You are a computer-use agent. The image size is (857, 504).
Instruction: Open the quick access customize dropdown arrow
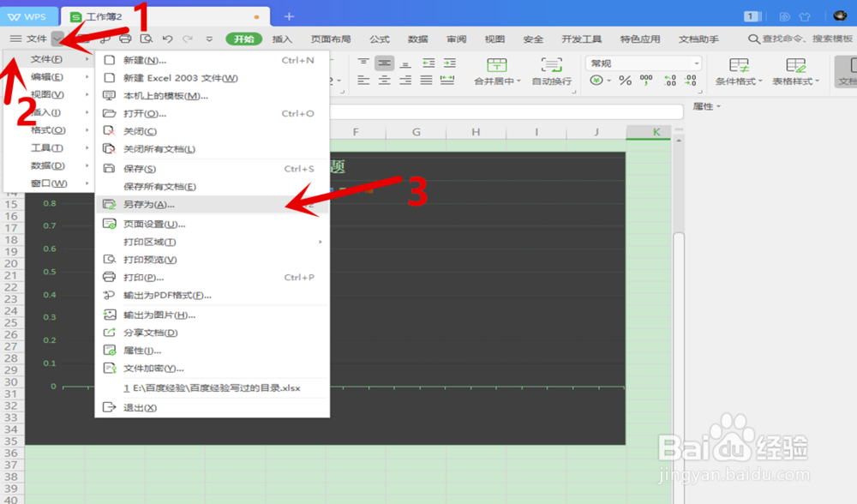pyautogui.click(x=209, y=39)
